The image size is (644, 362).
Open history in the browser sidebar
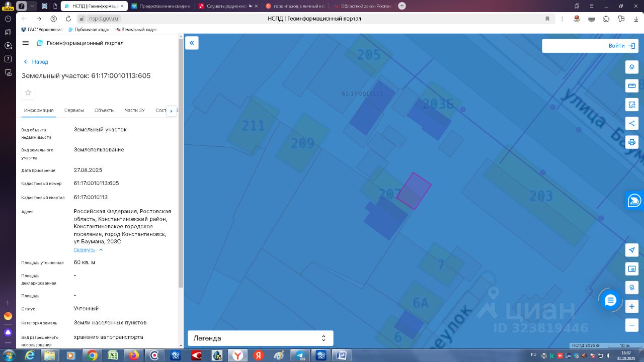click(x=8, y=19)
